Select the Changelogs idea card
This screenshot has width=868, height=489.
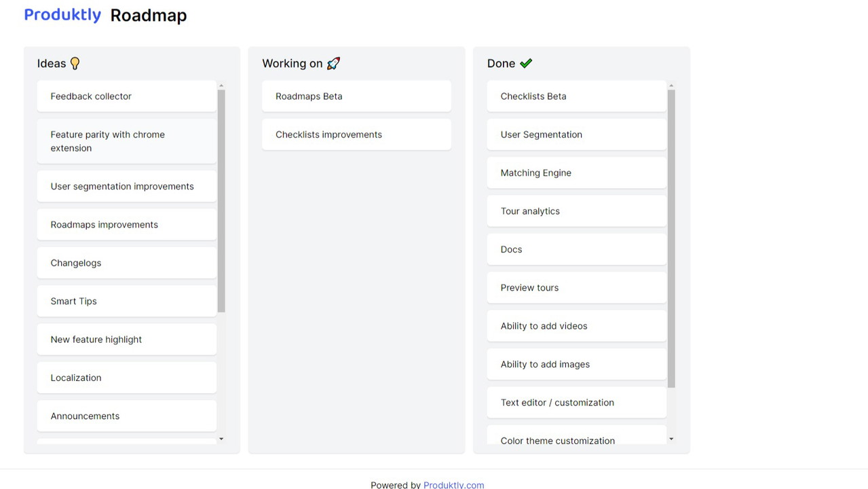click(127, 263)
